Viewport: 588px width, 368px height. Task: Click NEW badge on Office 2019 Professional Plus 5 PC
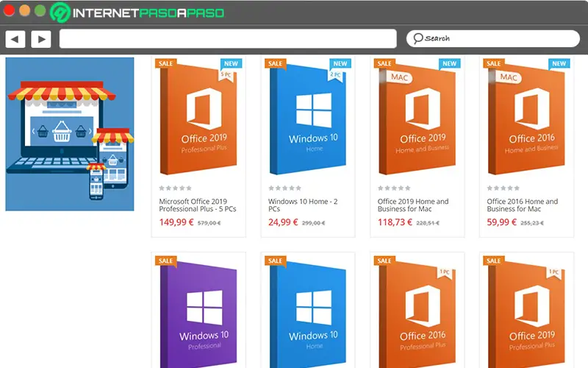click(x=231, y=63)
